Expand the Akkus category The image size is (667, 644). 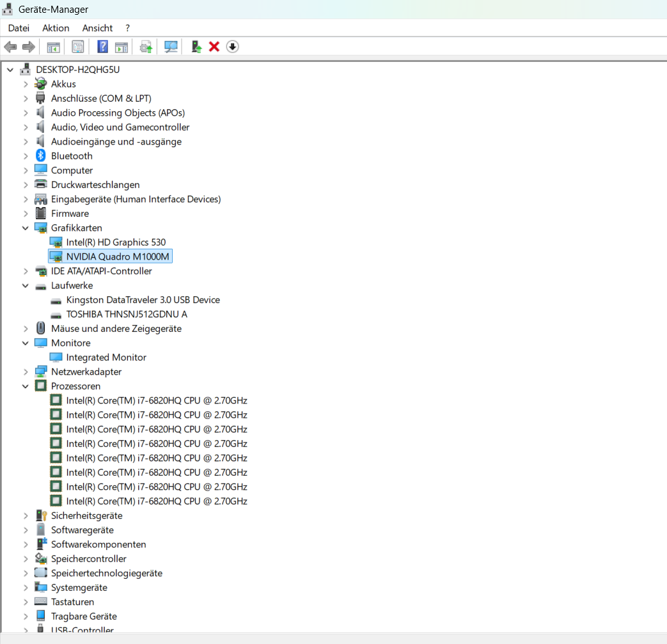(26, 84)
